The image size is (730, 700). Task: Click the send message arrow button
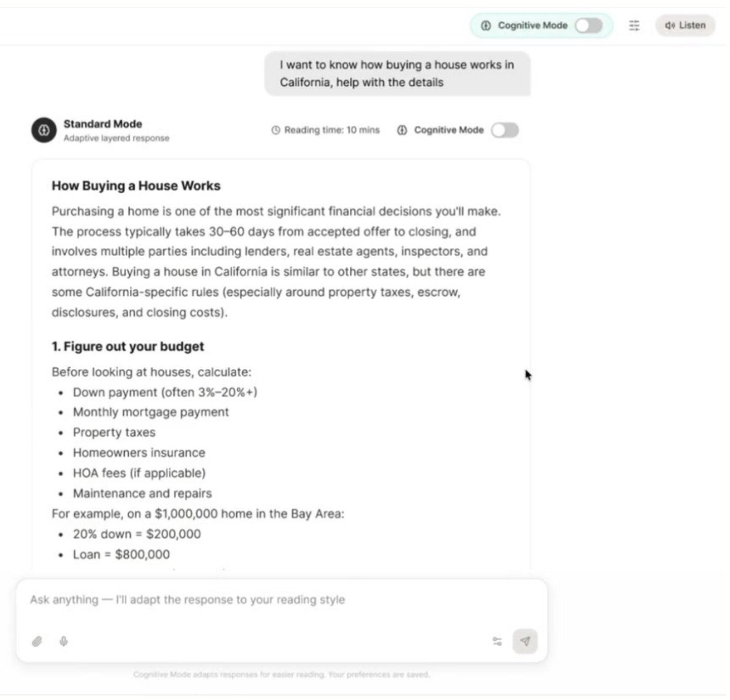525,642
